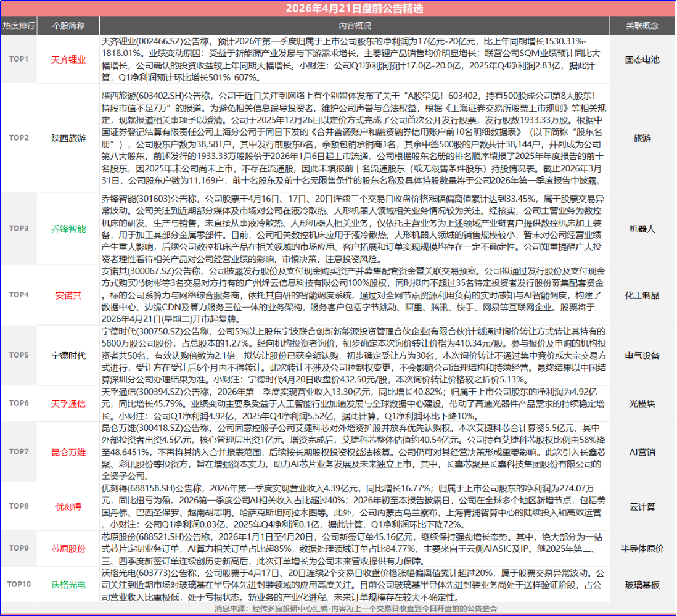Click the 个股简称 column header

(x=68, y=26)
